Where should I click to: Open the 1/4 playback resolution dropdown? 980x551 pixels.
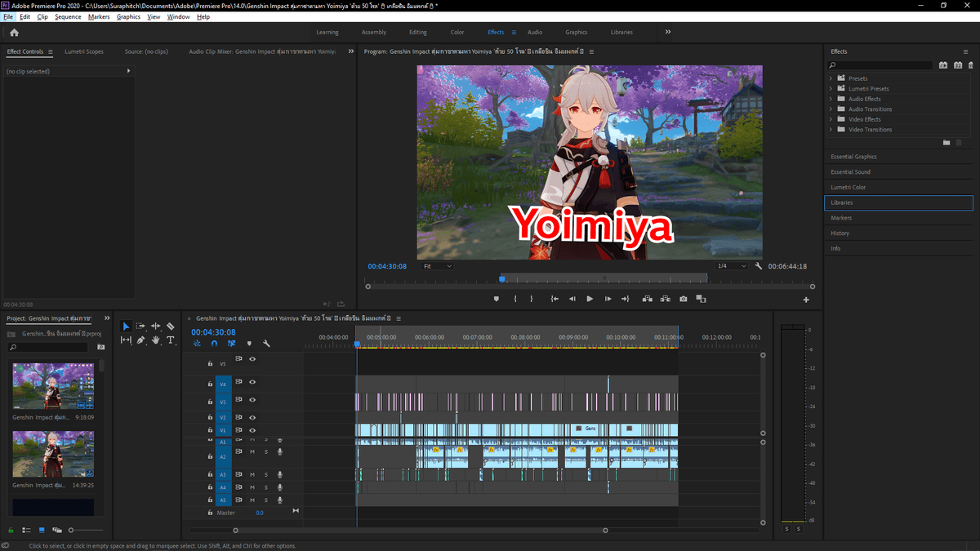click(x=732, y=266)
